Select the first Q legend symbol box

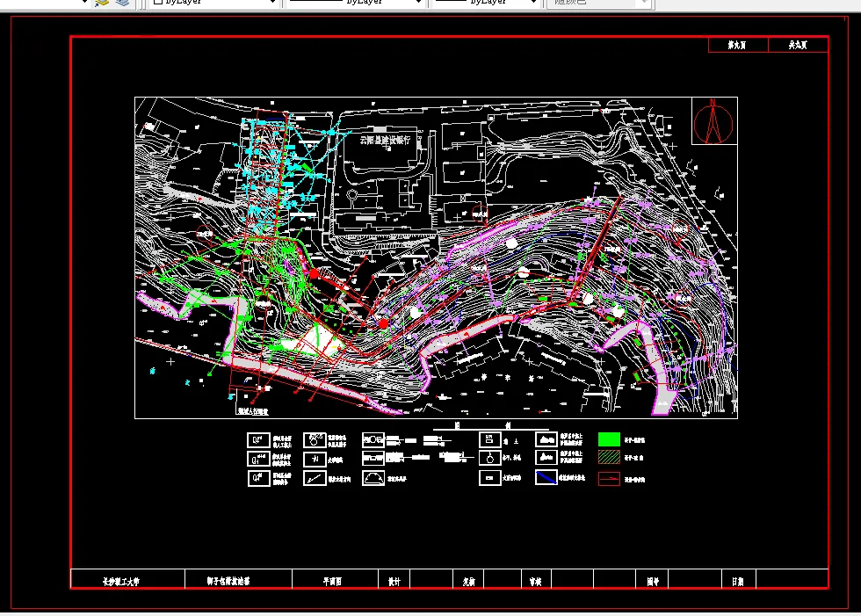258,440
